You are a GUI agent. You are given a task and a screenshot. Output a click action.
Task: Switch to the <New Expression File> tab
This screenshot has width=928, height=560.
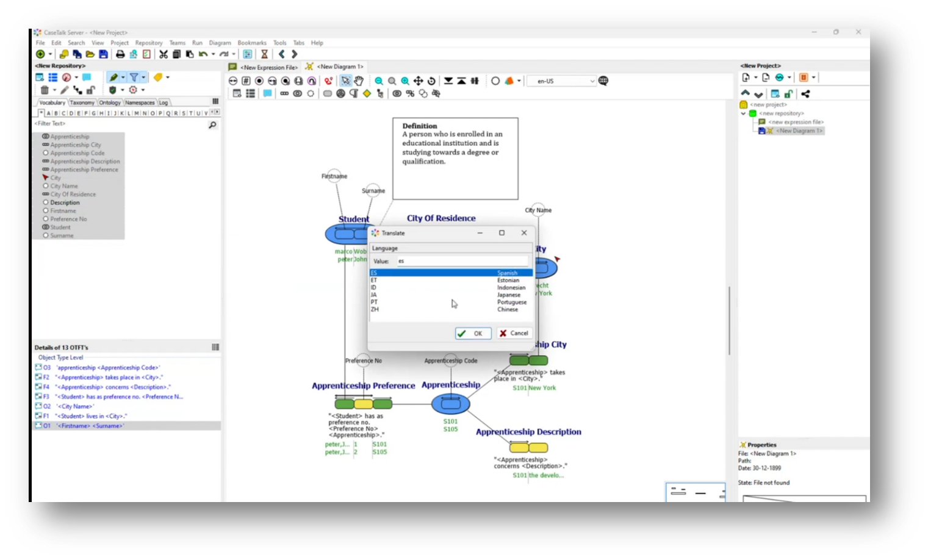(264, 67)
